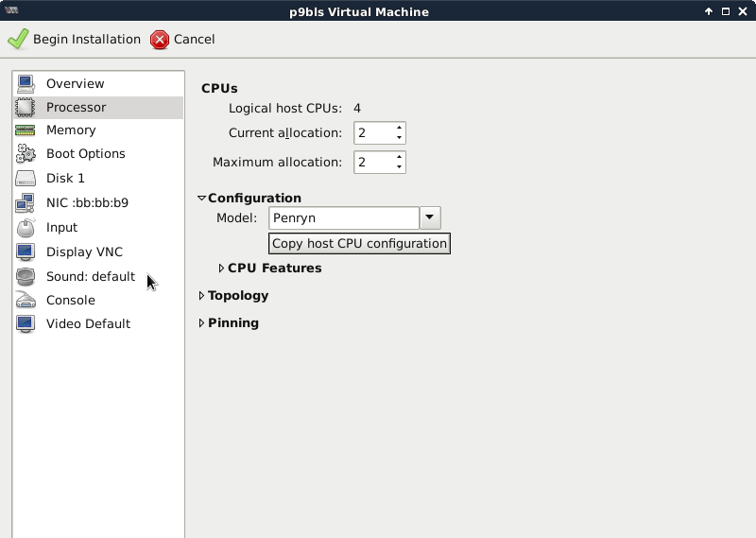
Task: Click the Console serial icon
Action: coord(26,301)
